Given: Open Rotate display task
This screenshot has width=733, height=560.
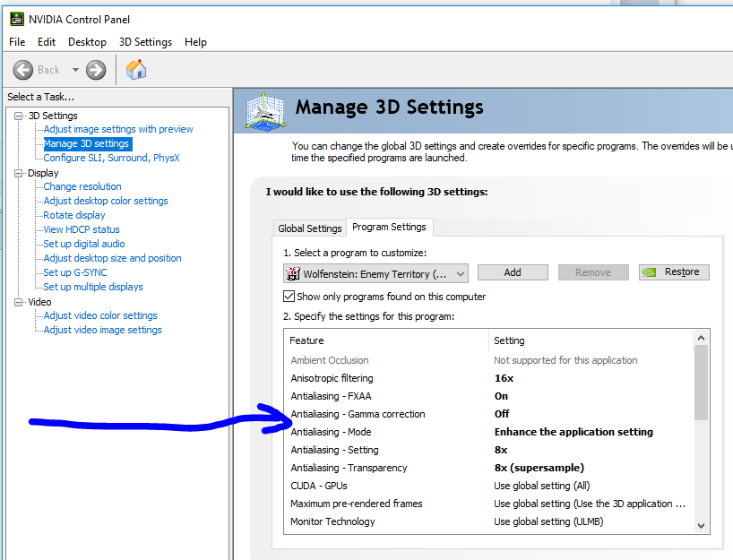Looking at the screenshot, I should coord(73,215).
